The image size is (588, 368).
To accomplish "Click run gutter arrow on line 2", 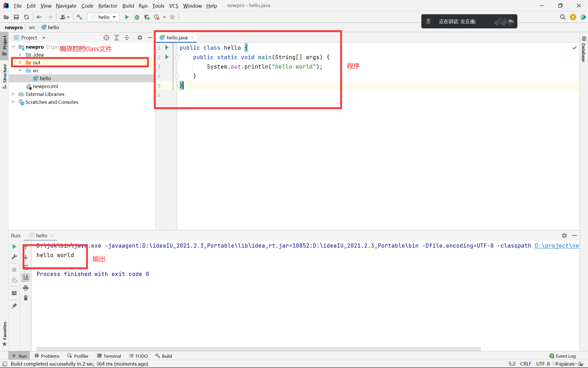I will click(167, 57).
